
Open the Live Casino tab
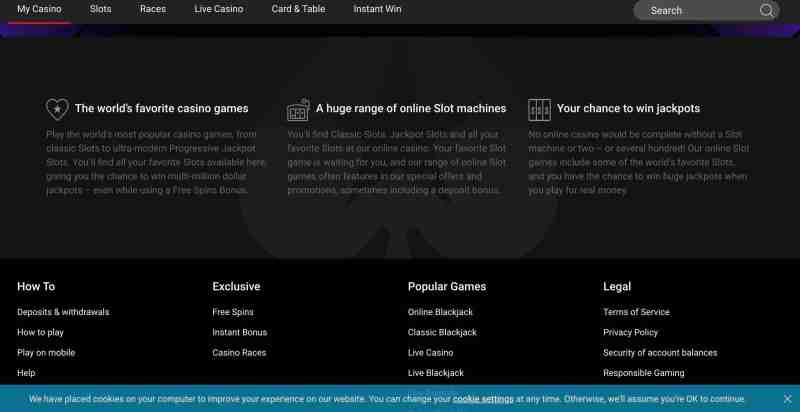pos(218,9)
